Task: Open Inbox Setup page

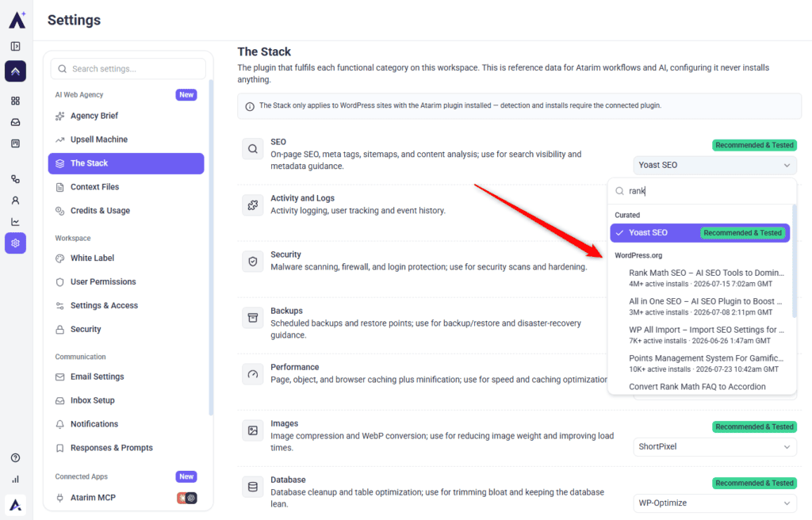Action: pyautogui.click(x=126, y=400)
